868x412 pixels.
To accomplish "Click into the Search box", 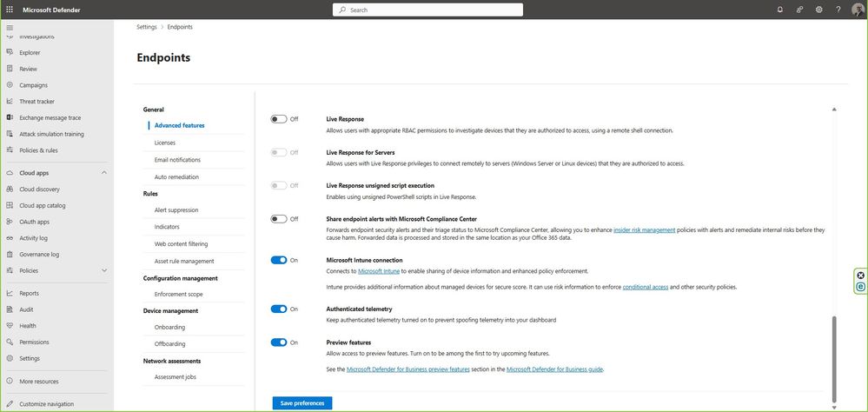I will (427, 10).
